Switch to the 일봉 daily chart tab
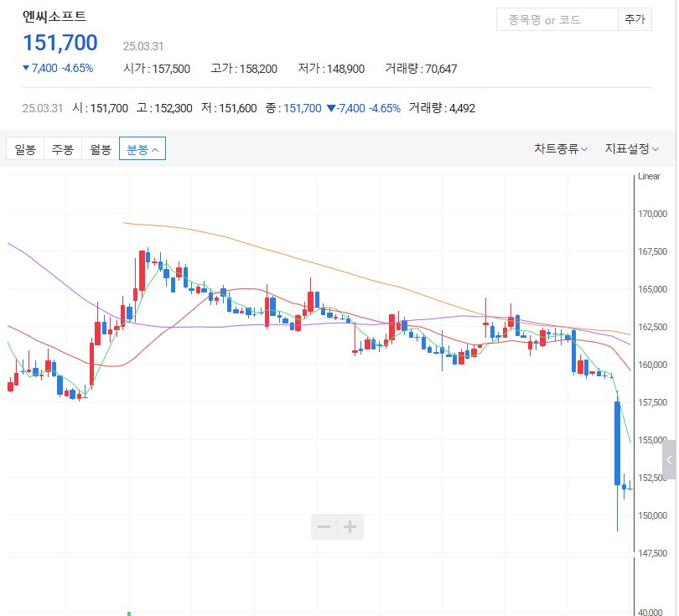This screenshot has width=679, height=616. tap(24, 148)
